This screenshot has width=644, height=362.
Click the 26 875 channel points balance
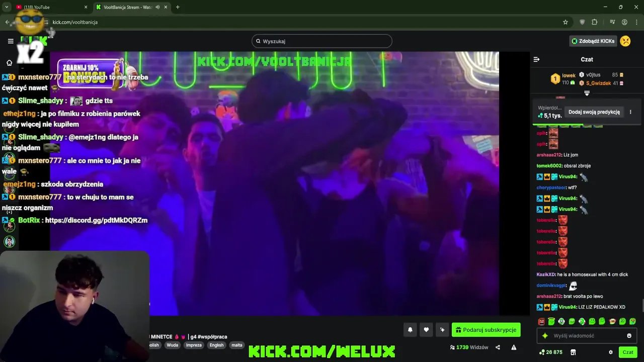[550, 352]
